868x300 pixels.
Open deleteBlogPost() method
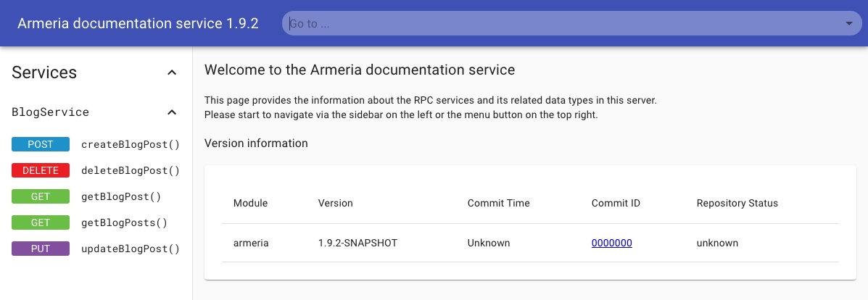click(130, 170)
